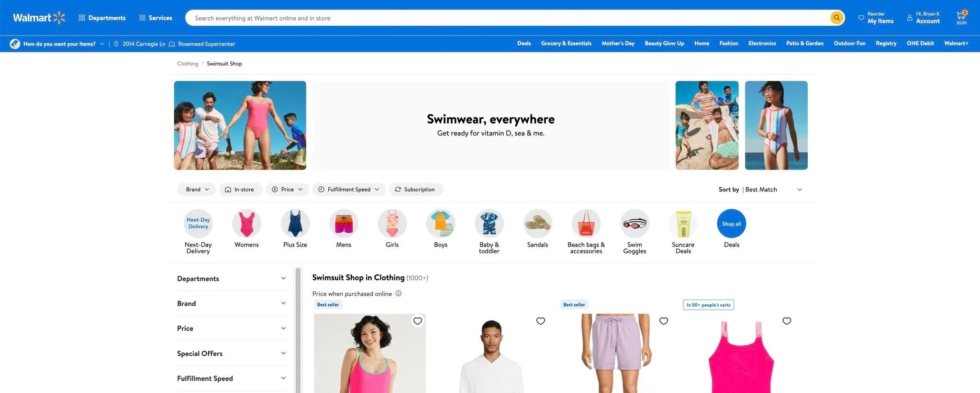980x393 pixels.
Task: Click the sidebar filter scrollbar
Action: 298,330
